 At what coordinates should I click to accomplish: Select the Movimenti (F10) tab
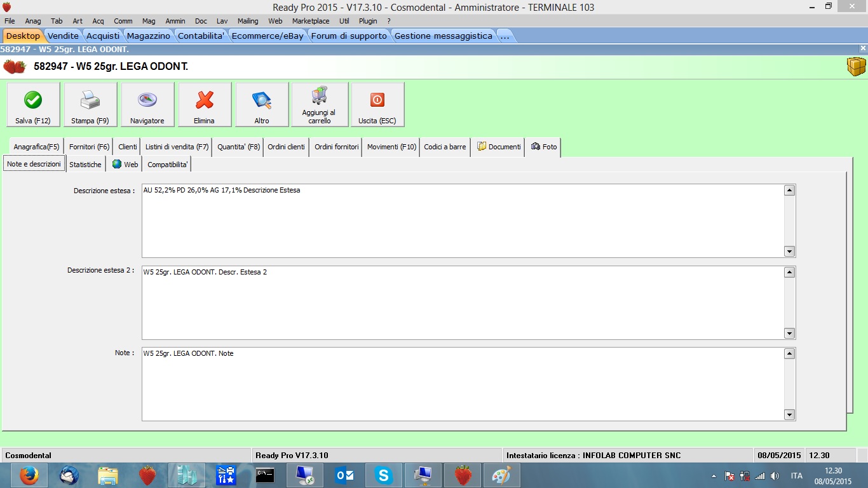[391, 147]
